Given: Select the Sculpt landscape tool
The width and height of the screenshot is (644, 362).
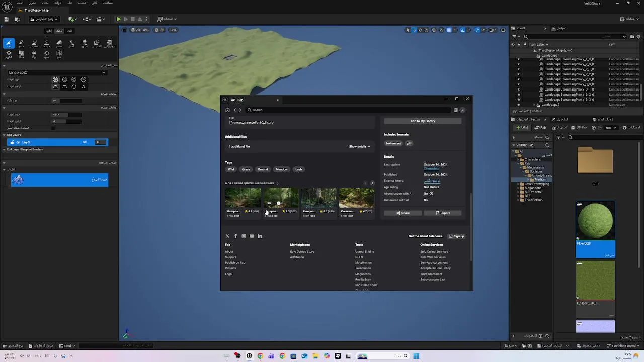Looking at the screenshot, I should [9, 44].
